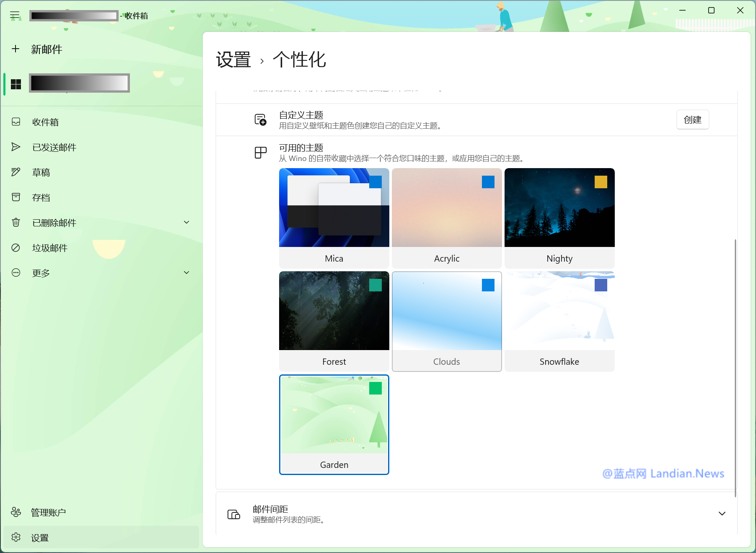Click the drafts pencil icon
Screen dimensions: 756x553
[16, 172]
